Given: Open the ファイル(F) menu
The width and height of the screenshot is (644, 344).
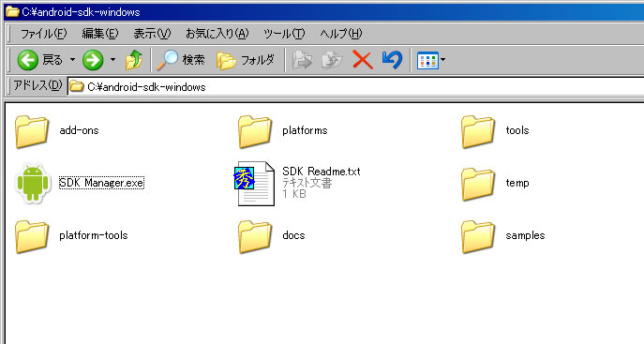Looking at the screenshot, I should pos(43,34).
